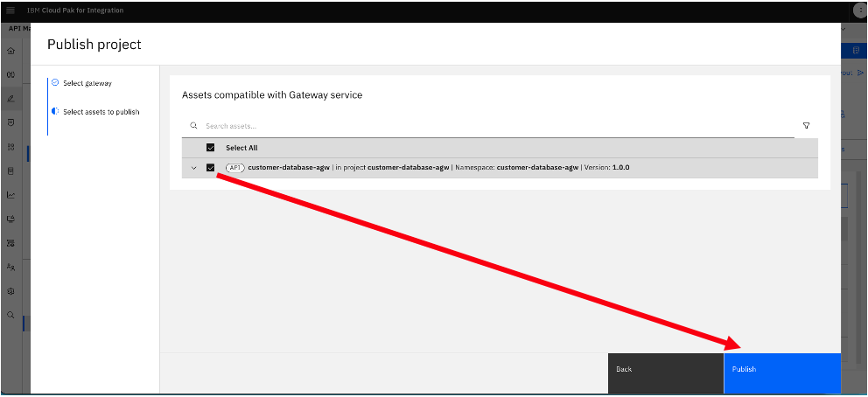868x397 pixels.
Task: Click the Namespace: customer-database-agw text
Action: click(x=516, y=168)
